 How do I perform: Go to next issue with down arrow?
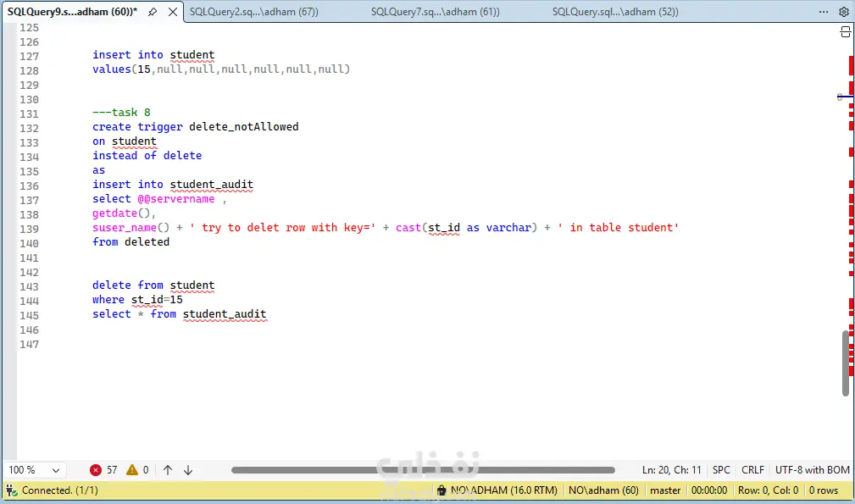188,469
